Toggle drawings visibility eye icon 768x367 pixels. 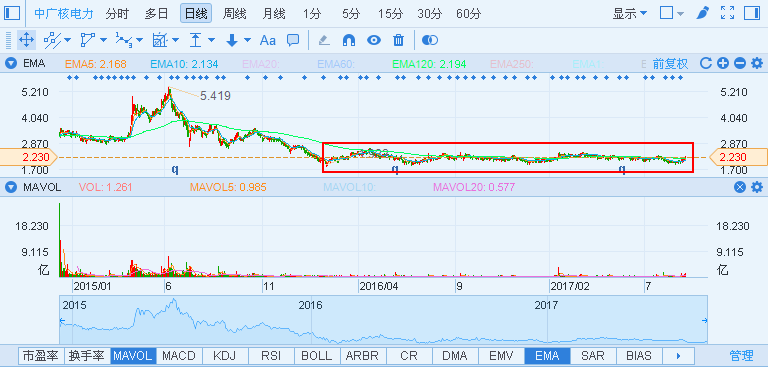click(374, 40)
